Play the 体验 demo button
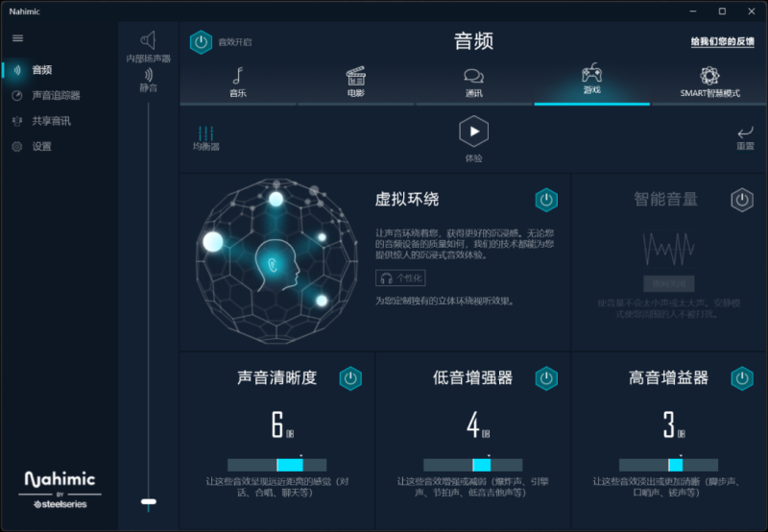 point(473,132)
